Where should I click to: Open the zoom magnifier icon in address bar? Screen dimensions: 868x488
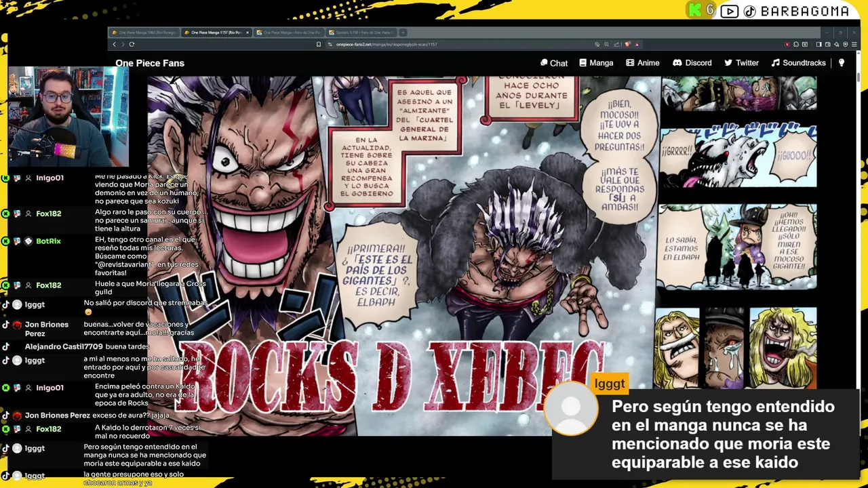[x=606, y=44]
